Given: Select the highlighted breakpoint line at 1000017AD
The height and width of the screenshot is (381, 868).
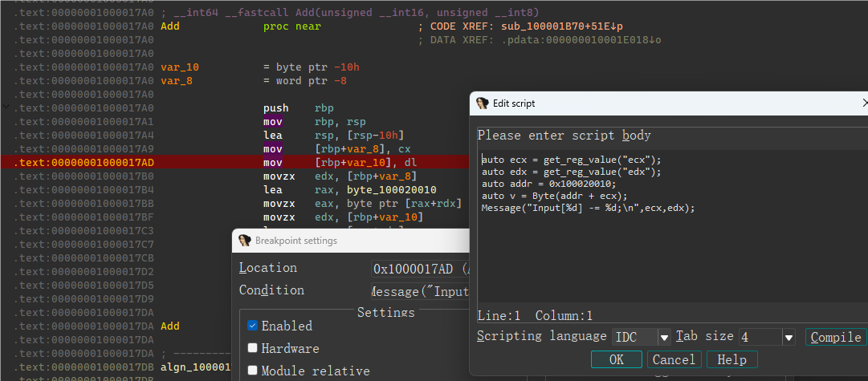Looking at the screenshot, I should point(80,163).
